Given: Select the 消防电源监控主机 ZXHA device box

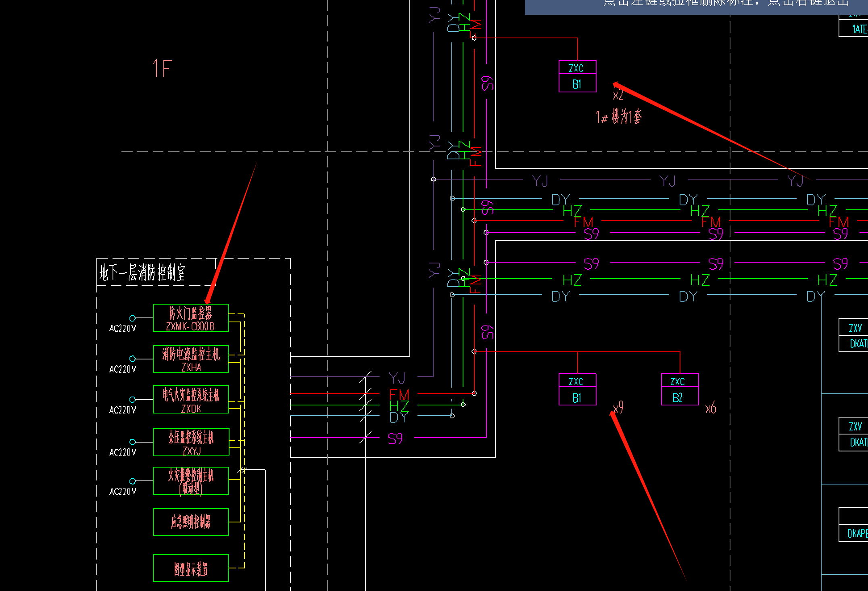Looking at the screenshot, I should pyautogui.click(x=191, y=359).
